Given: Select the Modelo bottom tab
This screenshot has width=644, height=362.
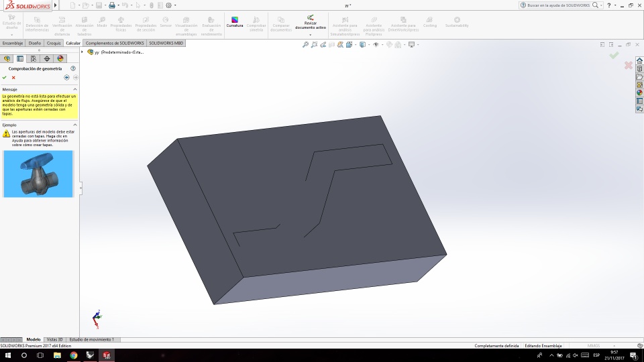Looking at the screenshot, I should (x=34, y=339).
